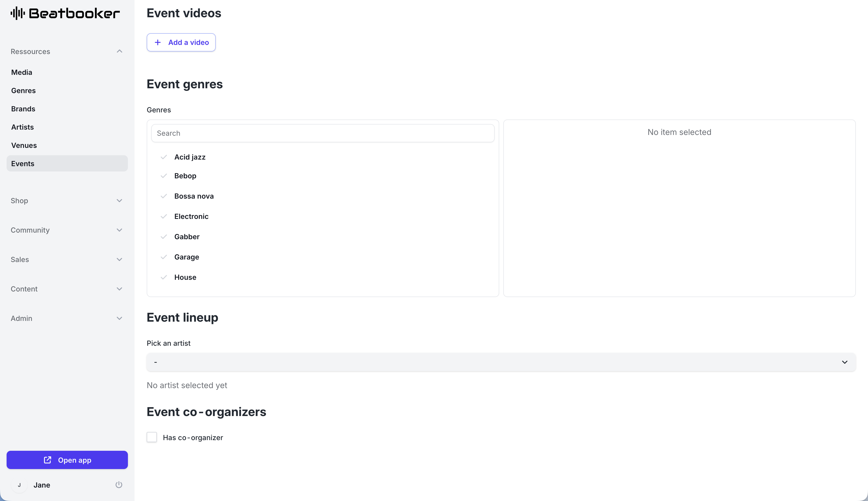868x501 pixels.
Task: Focus the genres Search field
Action: 323,133
